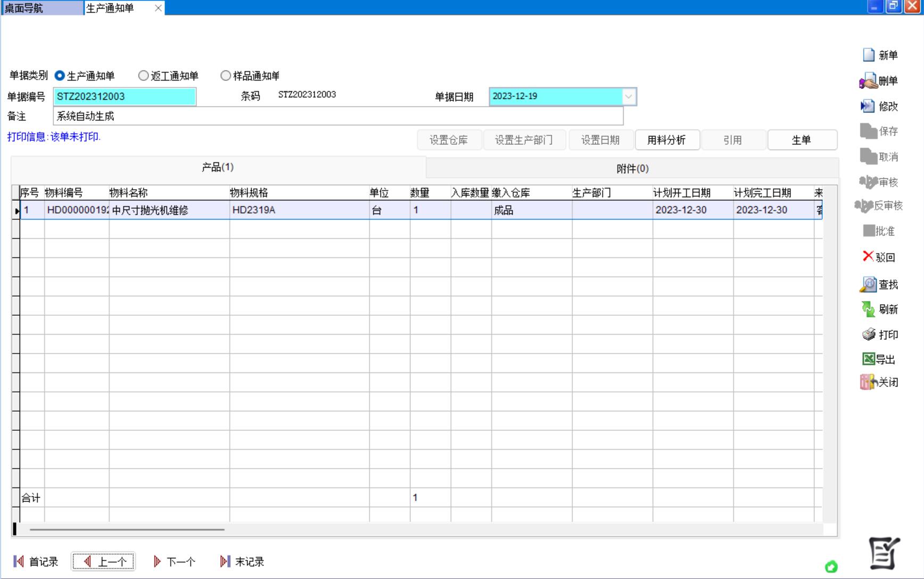Image resolution: width=924 pixels, height=579 pixels.
Task: Click the horizontal scrollbar under the grid
Action: coord(127,529)
